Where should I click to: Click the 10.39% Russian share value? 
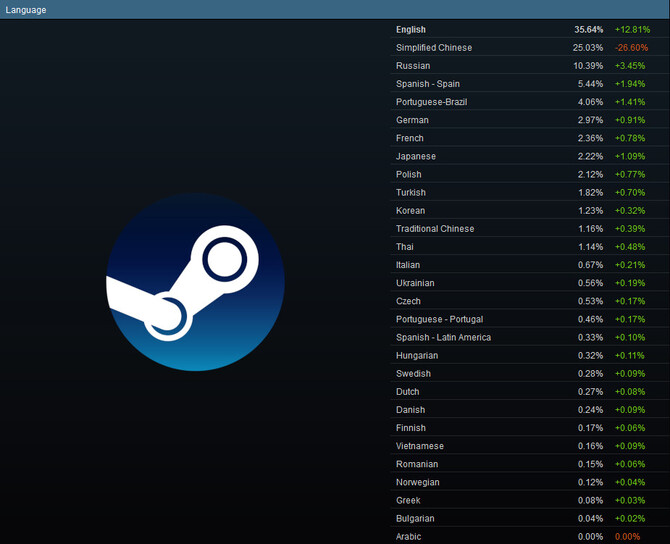[x=588, y=66]
